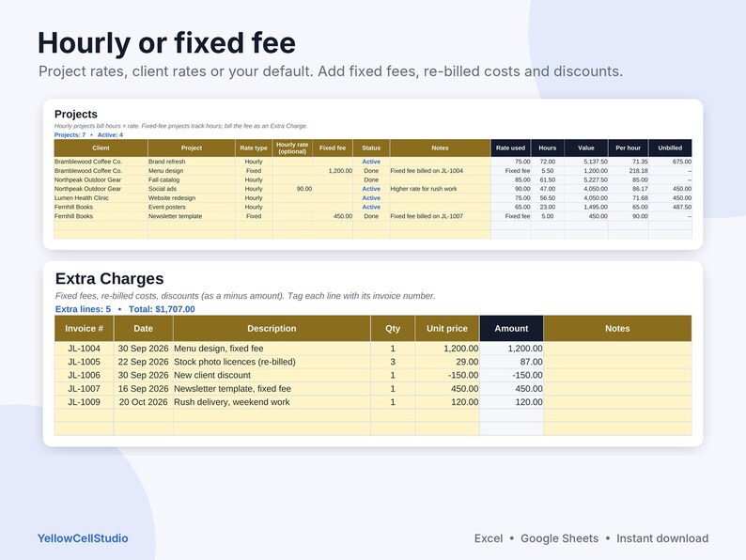The height and width of the screenshot is (560, 746).
Task: Click the JL-1005 invoice cell
Action: click(84, 362)
